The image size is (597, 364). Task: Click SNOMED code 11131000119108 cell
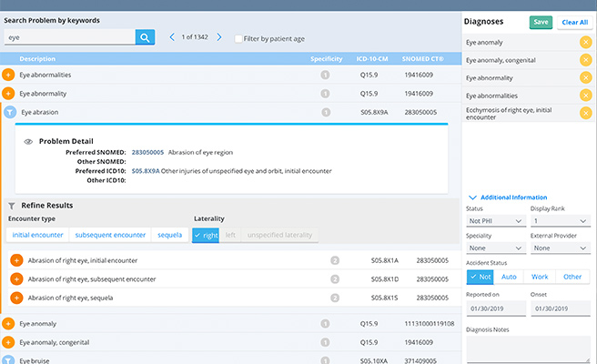[x=430, y=324]
